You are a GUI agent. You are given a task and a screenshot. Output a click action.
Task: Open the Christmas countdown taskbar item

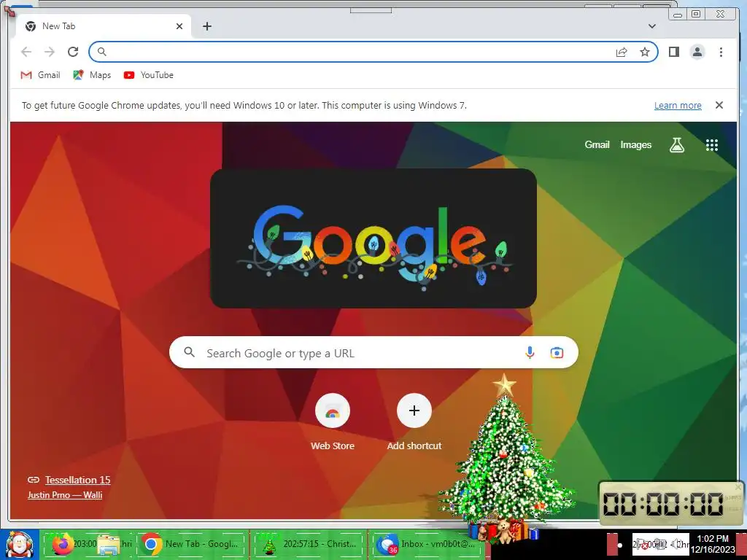[309, 544]
